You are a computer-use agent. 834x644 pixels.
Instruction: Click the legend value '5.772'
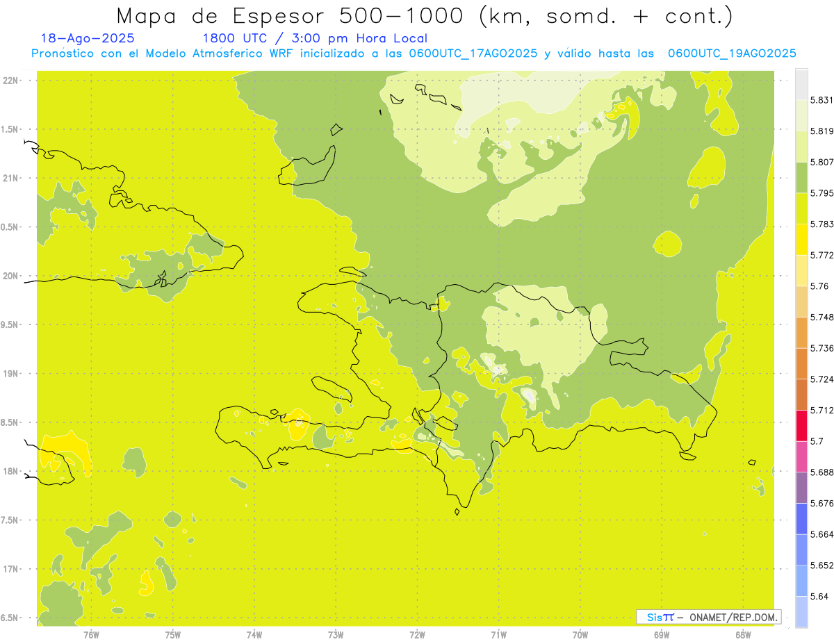coord(821,255)
